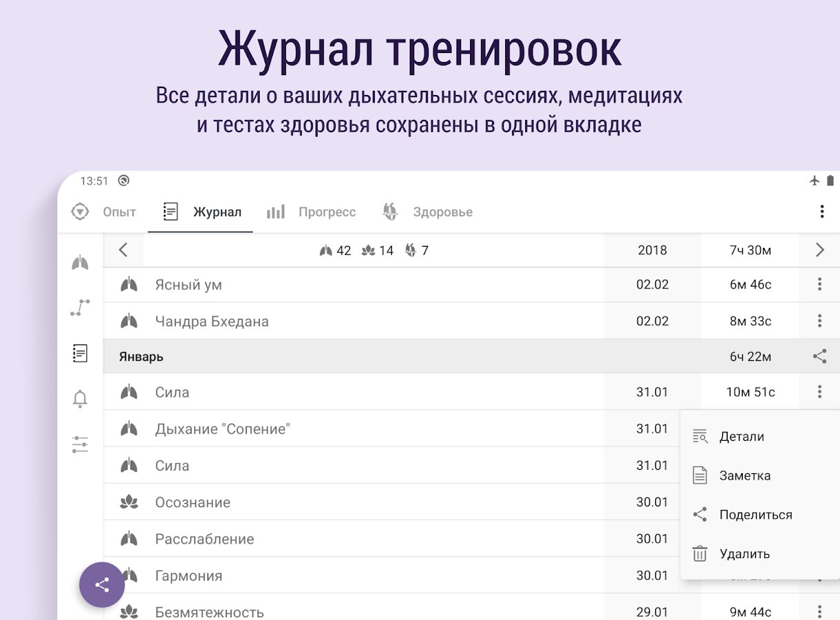Click the health test icon with count 7
This screenshot has height=620, width=840.
coord(411,251)
